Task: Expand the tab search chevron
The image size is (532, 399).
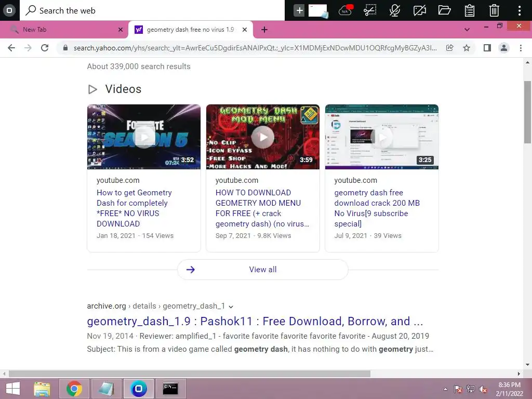Action: click(467, 30)
